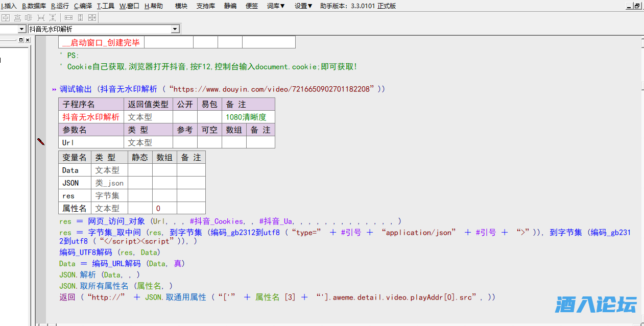Float the left side panel
The image size is (644, 326).
[21, 40]
